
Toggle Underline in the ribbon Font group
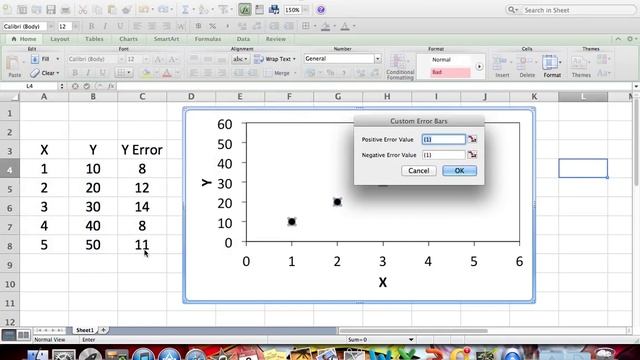[x=102, y=73]
